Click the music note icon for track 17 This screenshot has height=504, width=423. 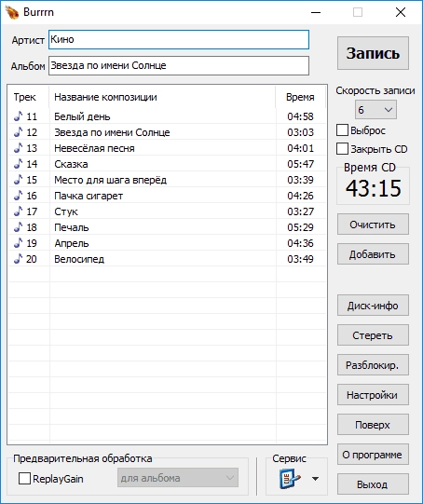coord(19,211)
